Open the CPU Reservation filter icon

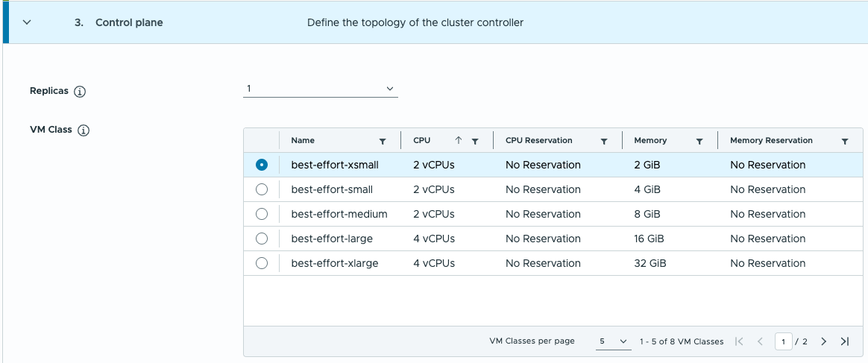point(604,141)
